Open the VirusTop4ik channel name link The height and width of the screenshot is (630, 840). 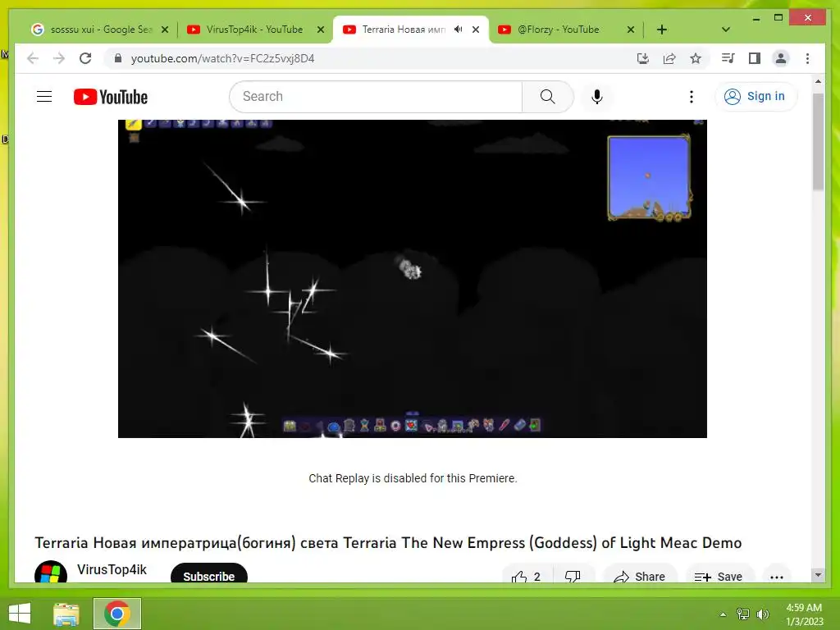112,569
